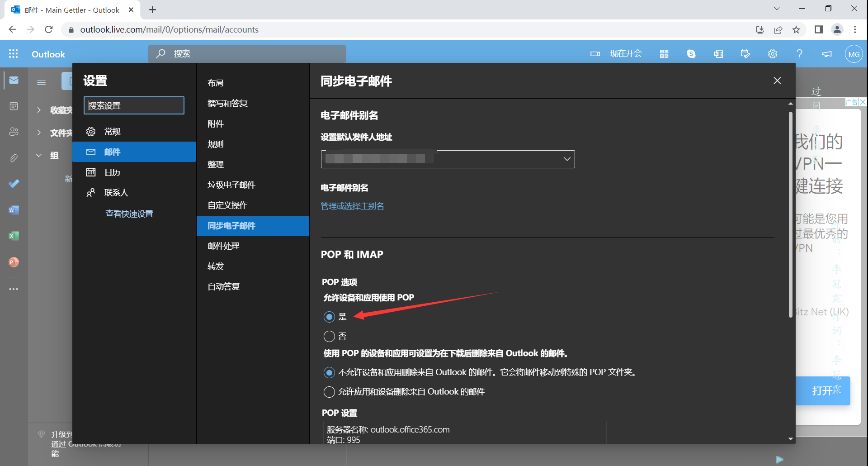868x466 pixels.
Task: Select 是 to allow POP access
Action: tap(329, 317)
